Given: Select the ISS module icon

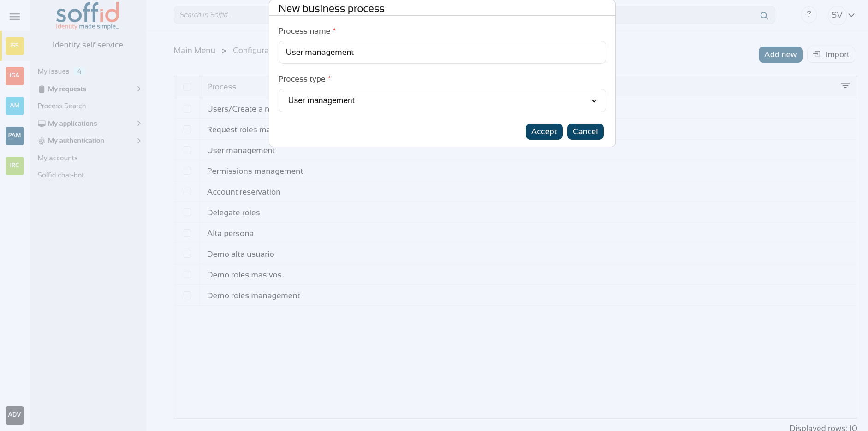Looking at the screenshot, I should pyautogui.click(x=15, y=46).
